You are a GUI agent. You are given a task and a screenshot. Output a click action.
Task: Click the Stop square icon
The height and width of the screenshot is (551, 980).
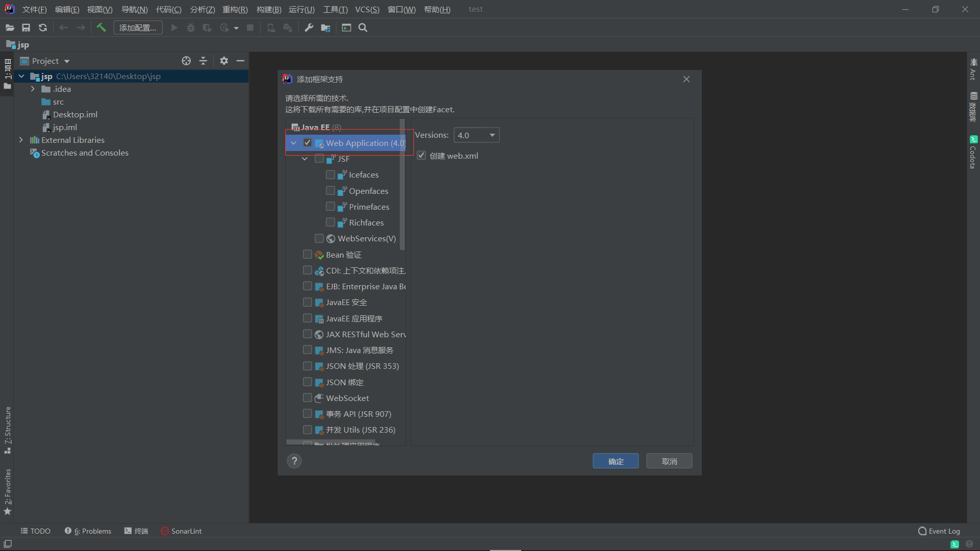point(250,28)
